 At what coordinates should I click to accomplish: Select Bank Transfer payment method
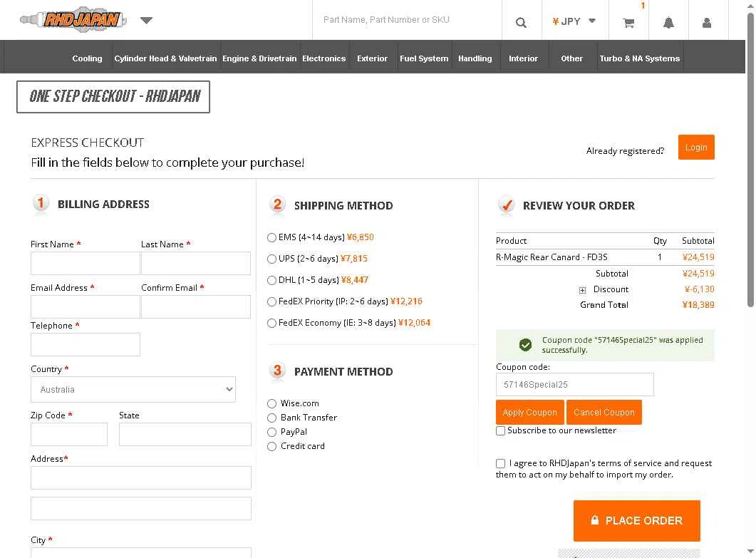272,418
